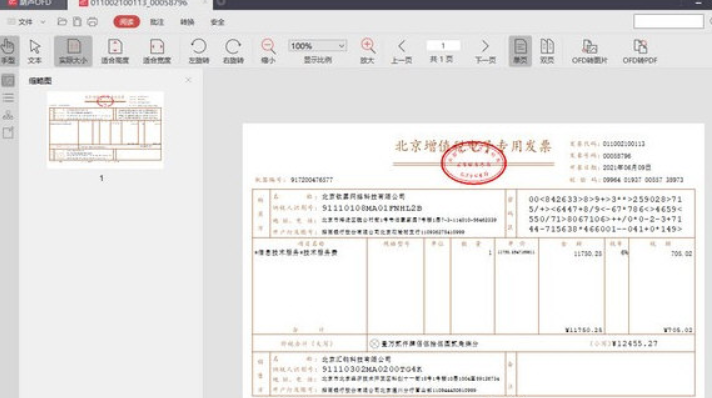The image size is (712, 398).
Task: Set view to Actual Size (实际大小)
Action: 73,51
